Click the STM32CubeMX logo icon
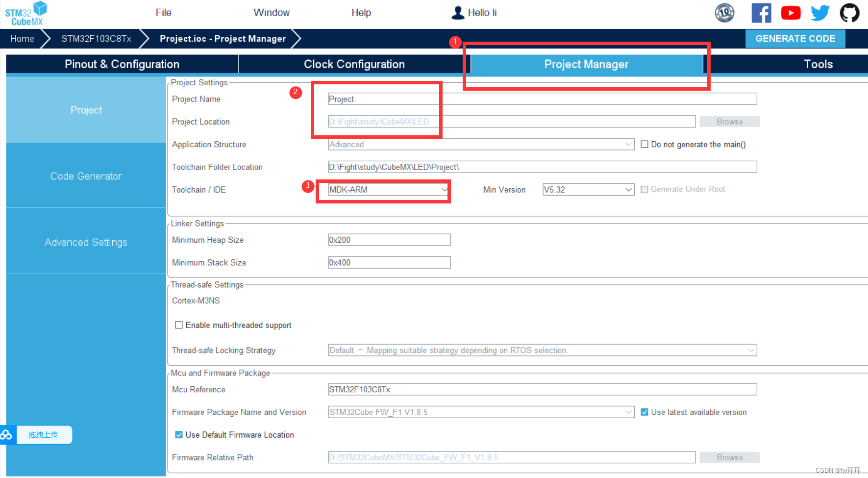Image resolution: width=868 pixels, height=478 pixels. 25,14
